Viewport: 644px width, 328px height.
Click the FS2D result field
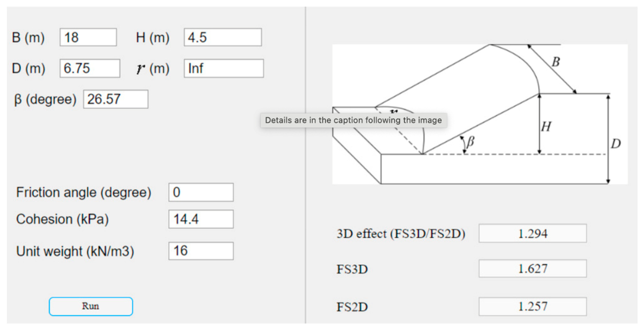533,306
